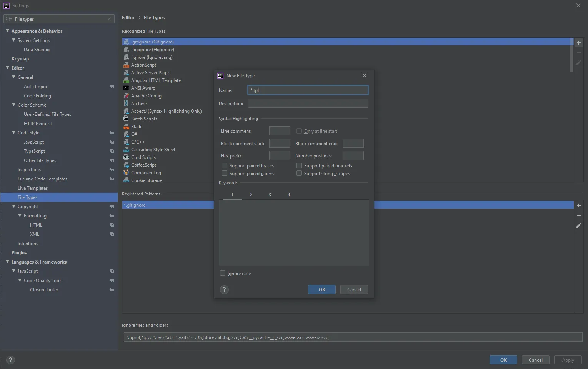This screenshot has width=588, height=369.
Task: Enable Support paired brackets checkbox
Action: [x=299, y=166]
